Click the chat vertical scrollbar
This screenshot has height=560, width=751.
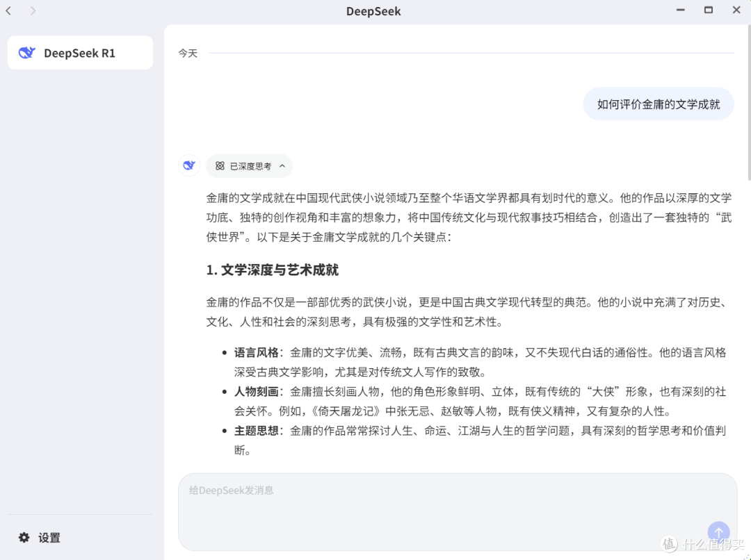click(x=748, y=103)
